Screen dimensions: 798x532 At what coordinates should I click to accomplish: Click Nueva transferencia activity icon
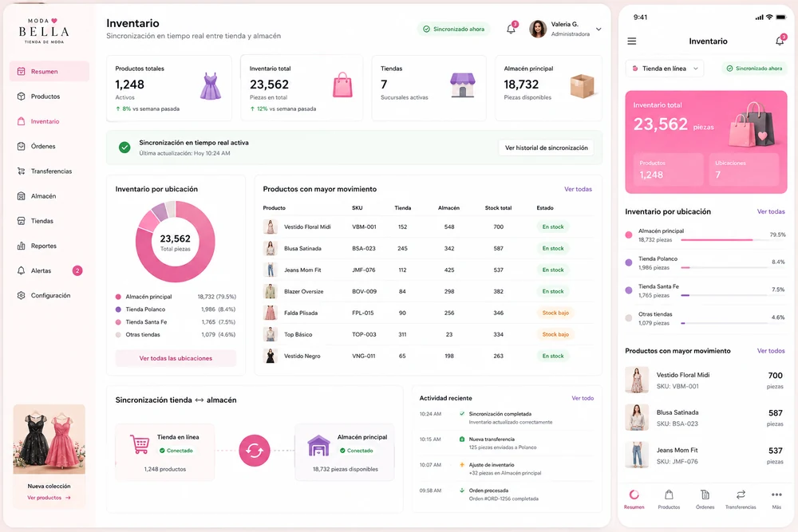point(461,439)
